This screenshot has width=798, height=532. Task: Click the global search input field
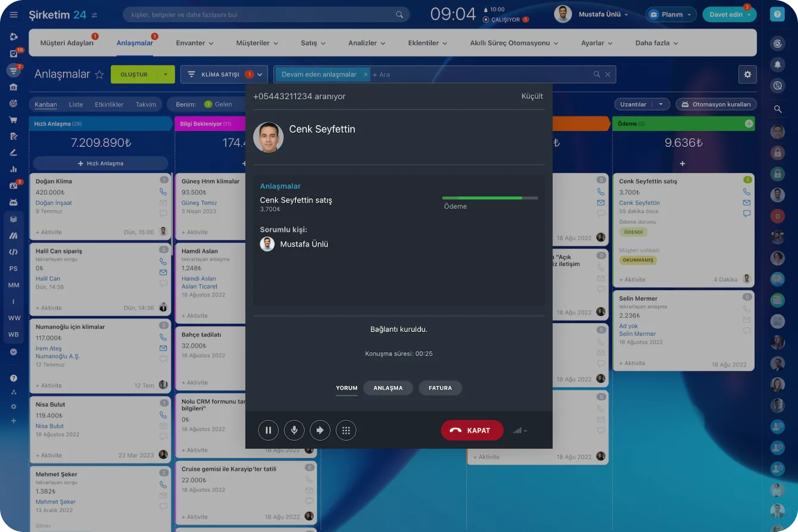pyautogui.click(x=266, y=14)
